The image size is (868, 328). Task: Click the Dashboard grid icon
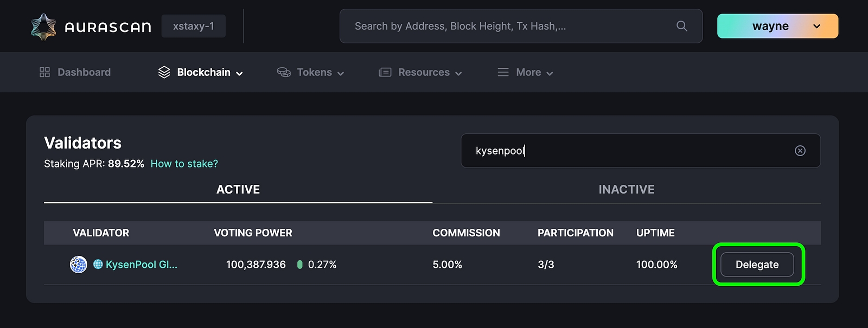click(44, 72)
